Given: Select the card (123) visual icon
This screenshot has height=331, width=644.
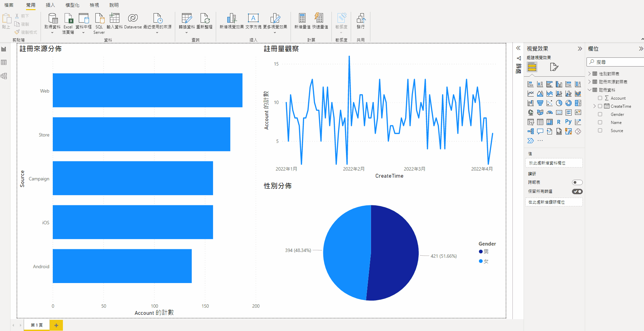Looking at the screenshot, I should (x=559, y=112).
